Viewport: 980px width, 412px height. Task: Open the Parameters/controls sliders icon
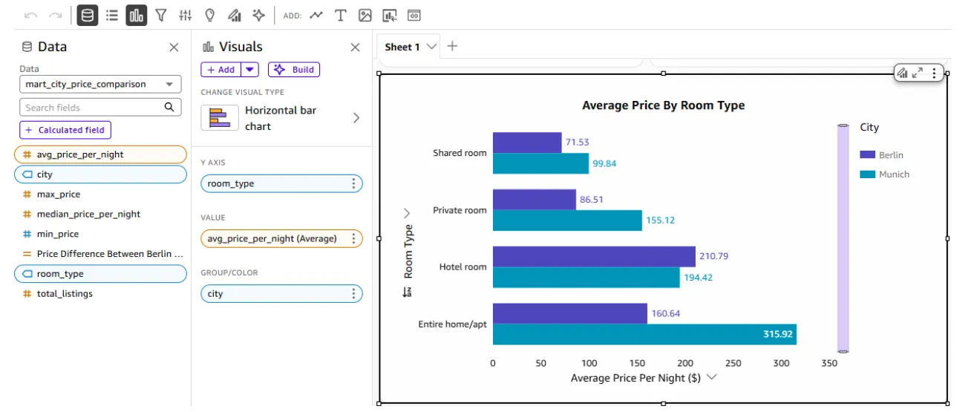click(x=186, y=15)
